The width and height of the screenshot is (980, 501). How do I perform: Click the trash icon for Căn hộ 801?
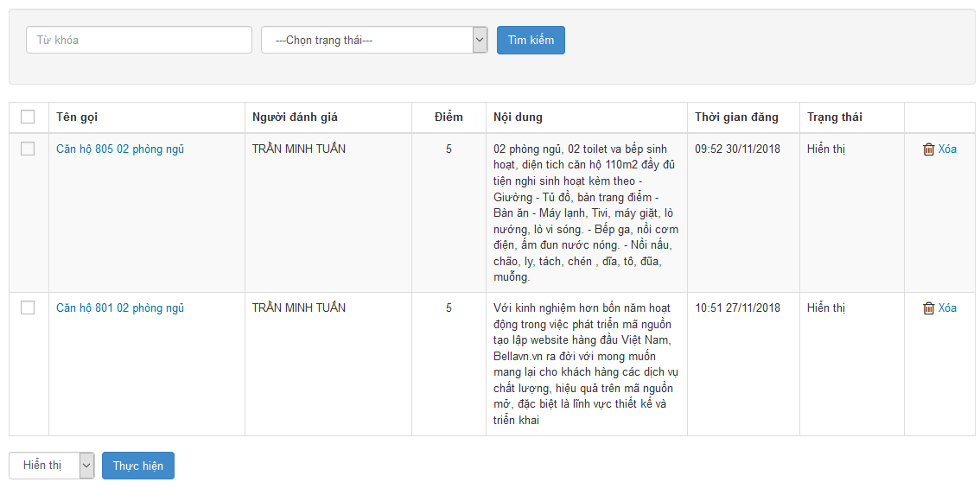tap(929, 308)
